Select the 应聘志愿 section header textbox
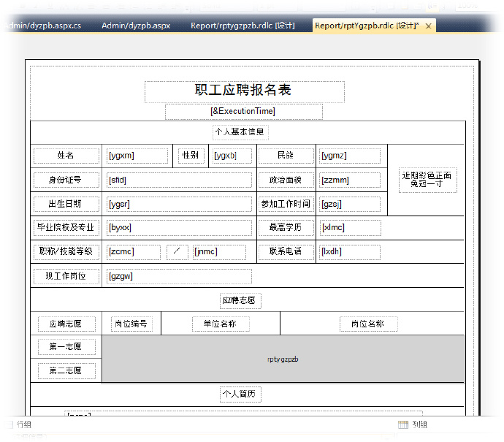Screen dimensions: 504x442 [x=240, y=301]
